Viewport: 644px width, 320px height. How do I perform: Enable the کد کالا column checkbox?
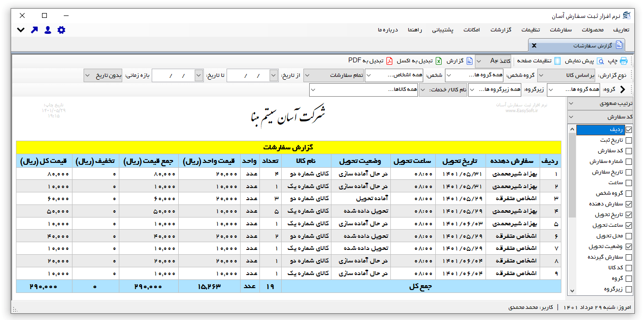629,268
